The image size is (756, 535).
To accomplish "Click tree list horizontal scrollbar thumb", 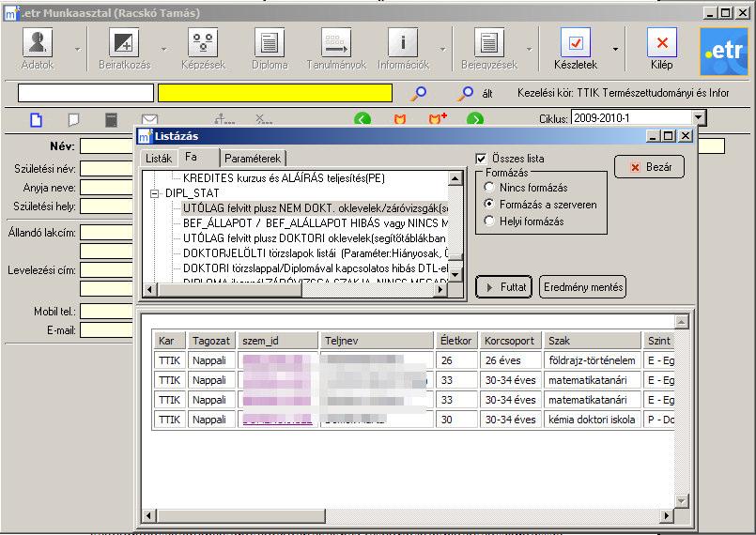I will point(229,290).
